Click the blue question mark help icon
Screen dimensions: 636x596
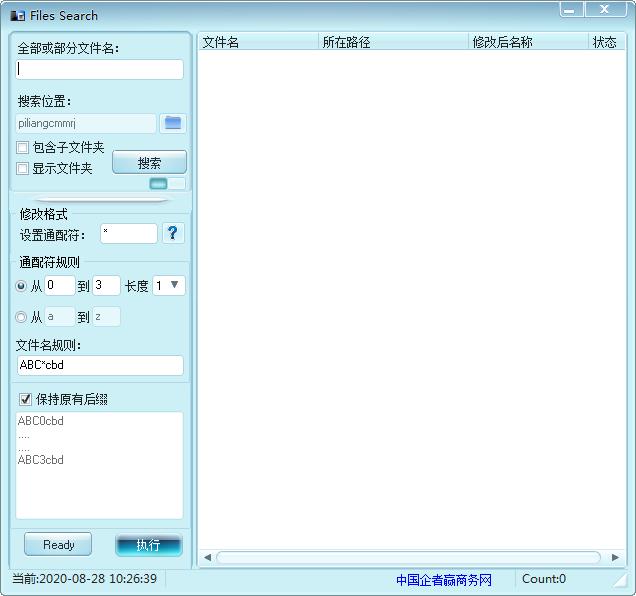[174, 233]
